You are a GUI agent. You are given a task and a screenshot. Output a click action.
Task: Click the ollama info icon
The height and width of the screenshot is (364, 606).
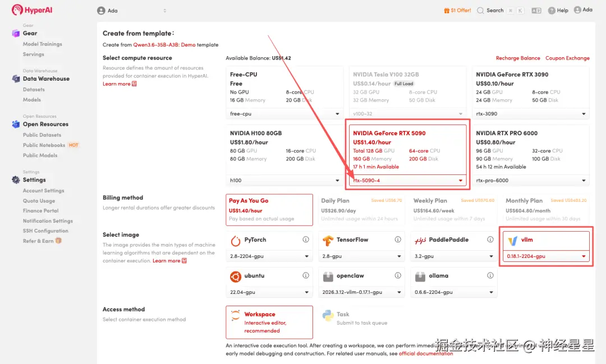(x=490, y=275)
